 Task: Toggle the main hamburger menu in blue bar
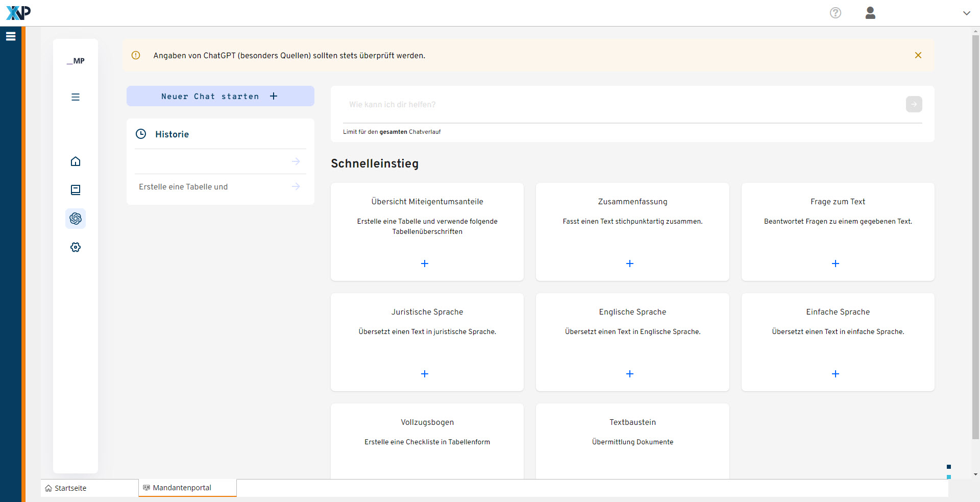click(11, 36)
